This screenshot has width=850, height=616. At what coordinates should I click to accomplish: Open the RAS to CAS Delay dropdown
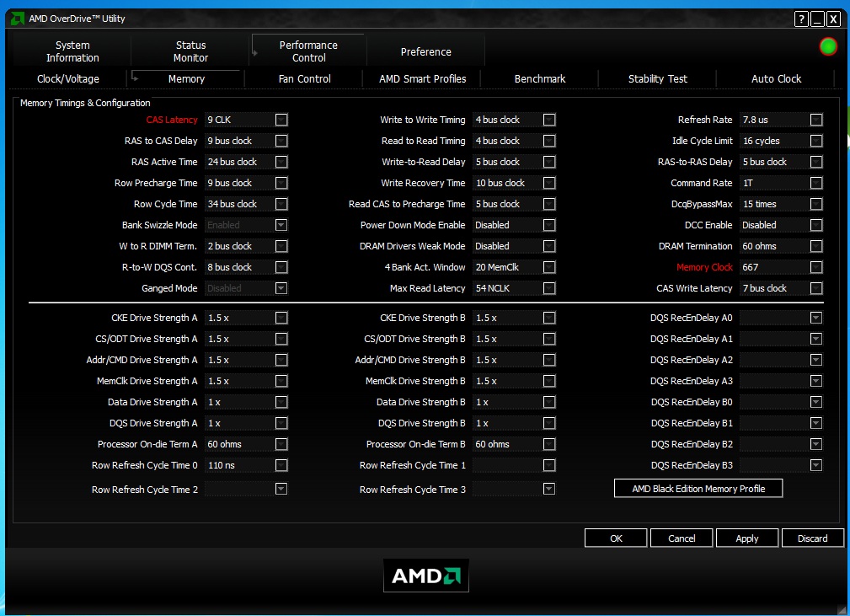tap(281, 141)
